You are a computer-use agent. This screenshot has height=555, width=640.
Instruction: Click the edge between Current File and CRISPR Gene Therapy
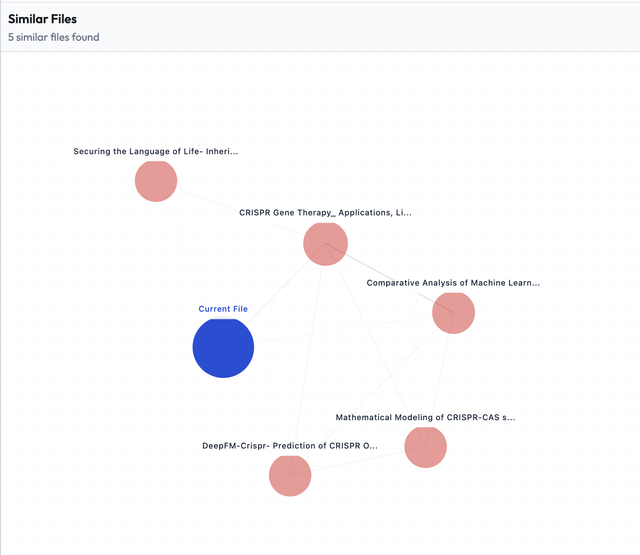(272, 297)
